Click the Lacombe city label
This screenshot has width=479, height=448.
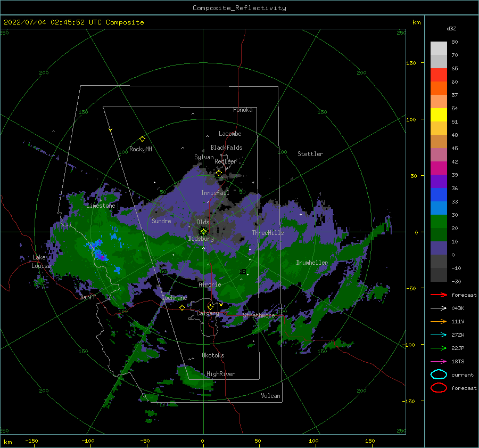230,134
